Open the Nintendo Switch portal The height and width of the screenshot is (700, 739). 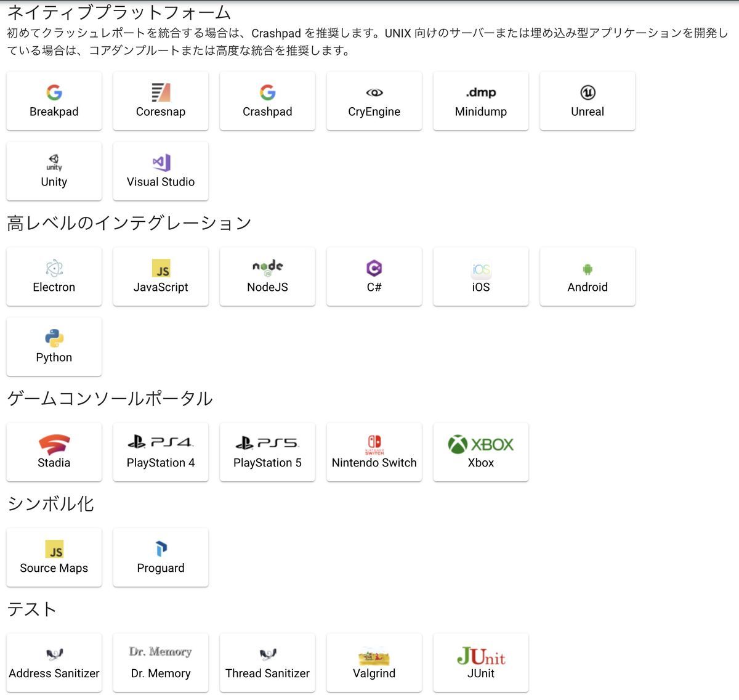(x=374, y=452)
